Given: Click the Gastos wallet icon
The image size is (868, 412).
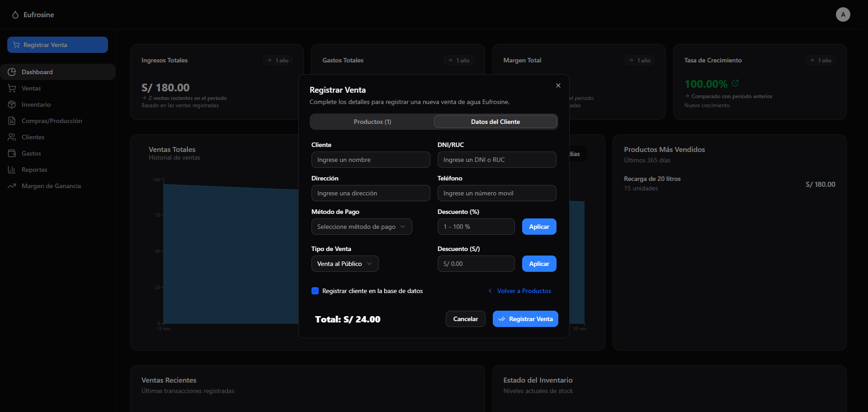Looking at the screenshot, I should pos(12,153).
